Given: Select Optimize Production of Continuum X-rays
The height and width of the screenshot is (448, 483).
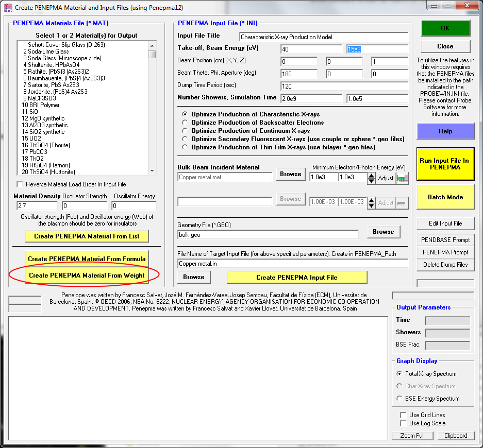Looking at the screenshot, I should (x=186, y=131).
